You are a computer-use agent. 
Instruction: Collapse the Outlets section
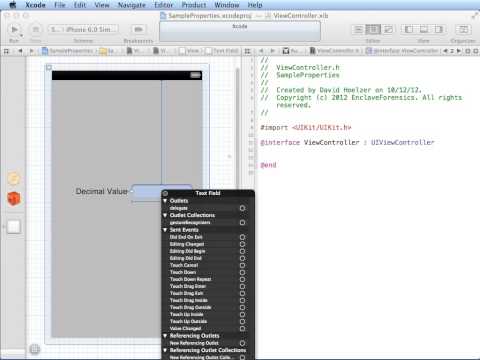(165, 201)
